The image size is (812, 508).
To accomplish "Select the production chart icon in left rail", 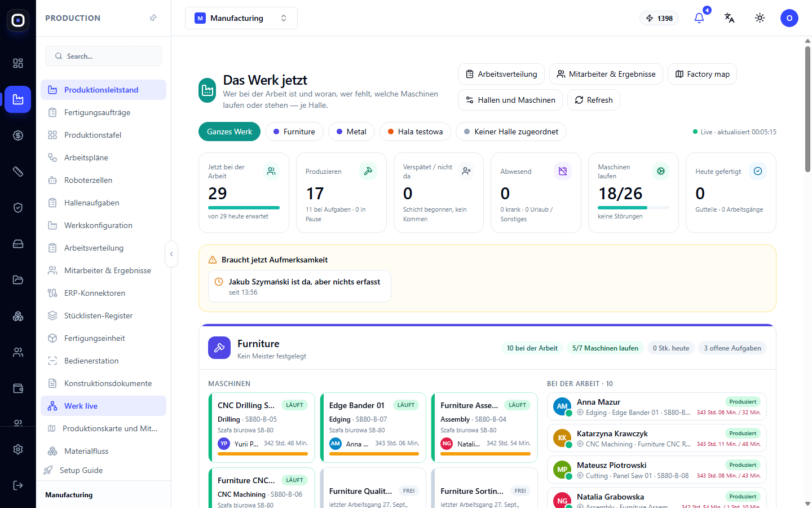I will (x=18, y=99).
